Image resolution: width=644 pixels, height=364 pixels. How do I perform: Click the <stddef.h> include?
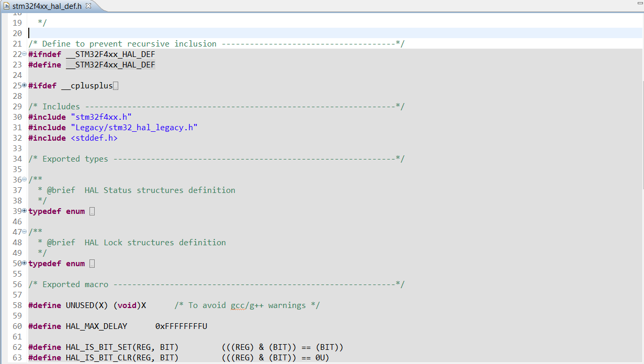point(94,138)
